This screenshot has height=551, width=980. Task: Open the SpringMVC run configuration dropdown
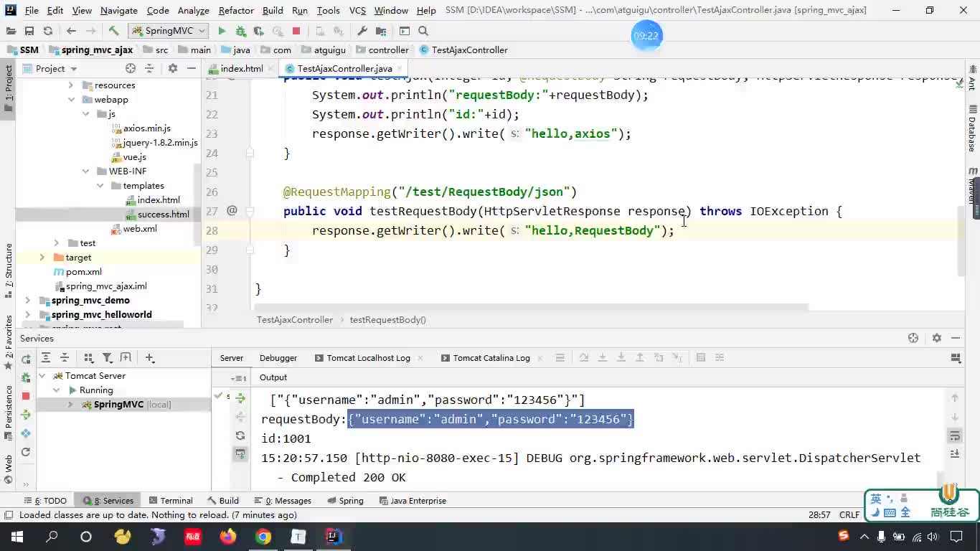click(169, 31)
